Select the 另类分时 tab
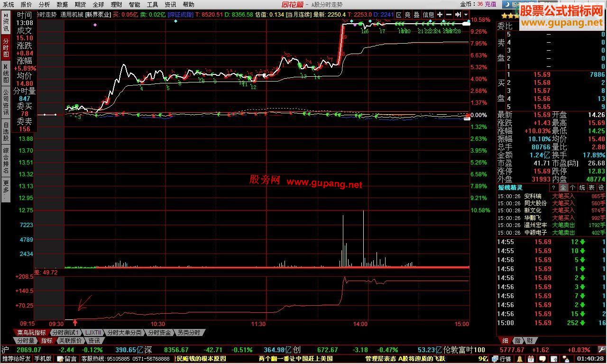 (x=189, y=333)
